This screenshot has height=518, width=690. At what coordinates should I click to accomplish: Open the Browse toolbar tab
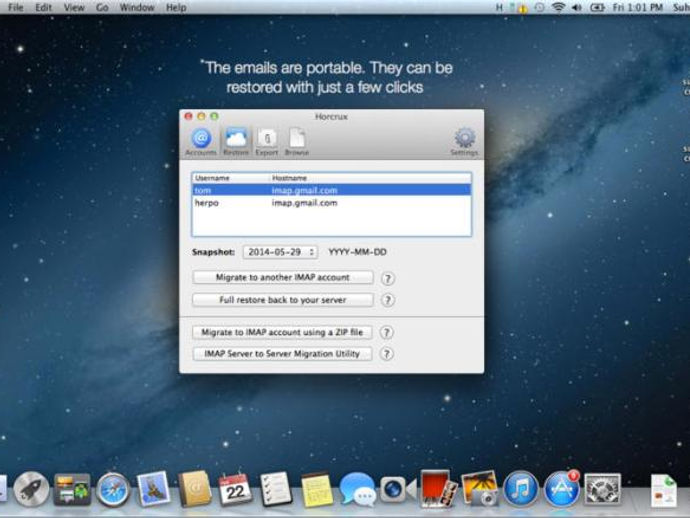[297, 142]
